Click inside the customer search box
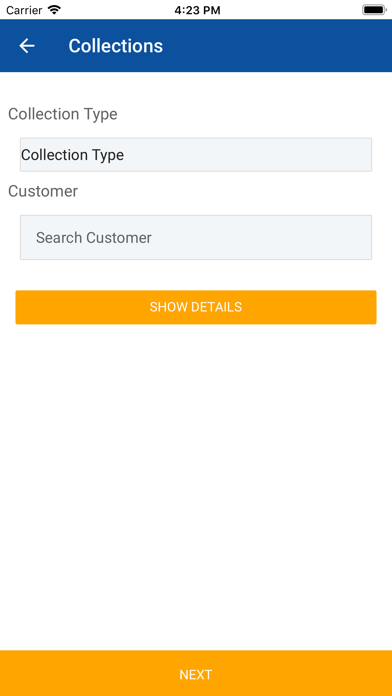 pyautogui.click(x=196, y=237)
